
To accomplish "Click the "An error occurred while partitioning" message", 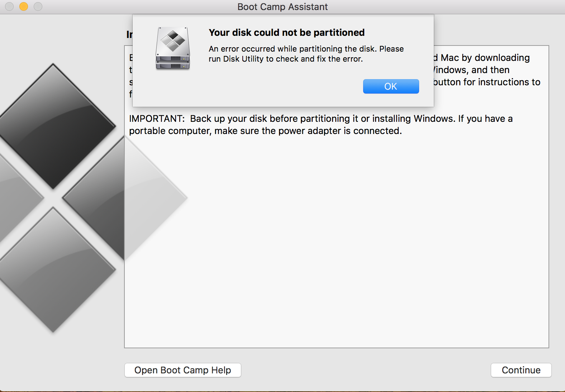I will coord(306,54).
